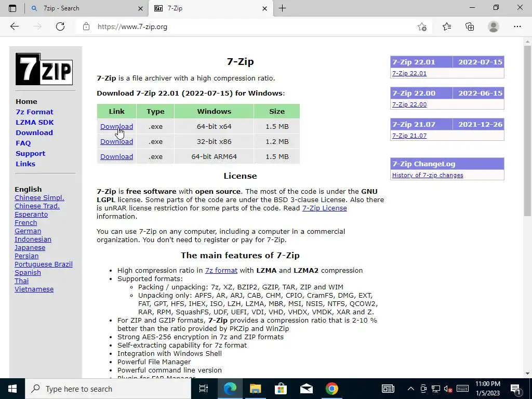The image size is (532, 399).
Task: Go to Home in sidebar
Action: click(x=26, y=101)
